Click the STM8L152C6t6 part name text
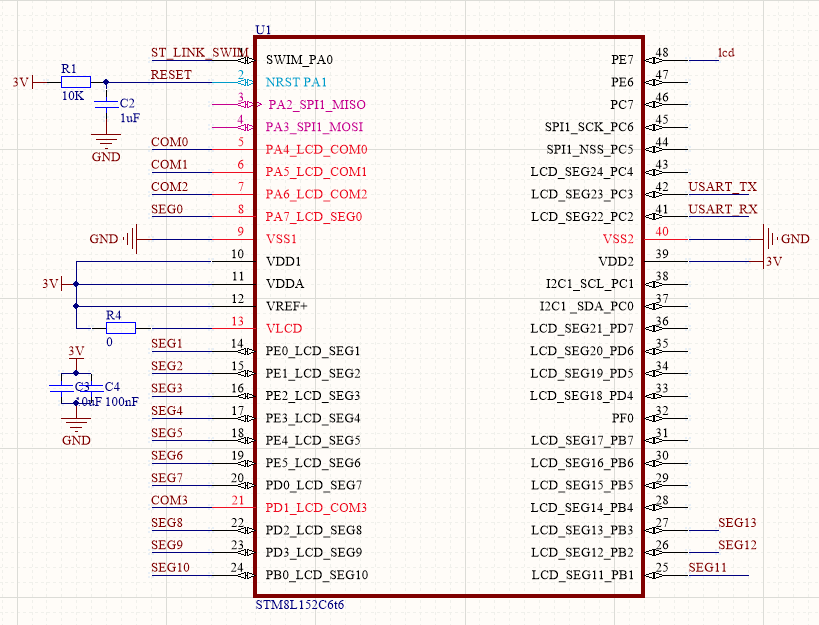The width and height of the screenshot is (819, 625). [301, 606]
